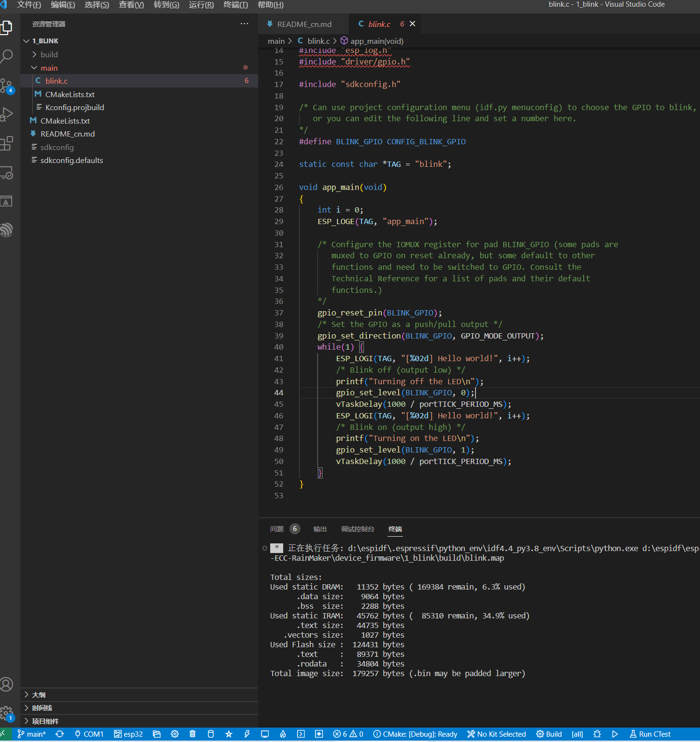Click the synchronize changes icon in status bar

pos(60,734)
